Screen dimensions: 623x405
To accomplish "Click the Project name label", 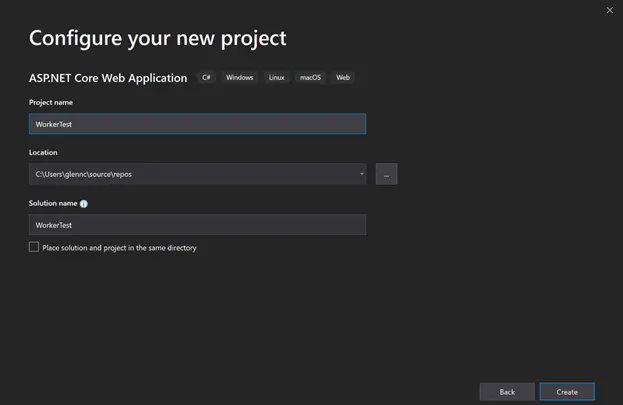I will pos(51,103).
